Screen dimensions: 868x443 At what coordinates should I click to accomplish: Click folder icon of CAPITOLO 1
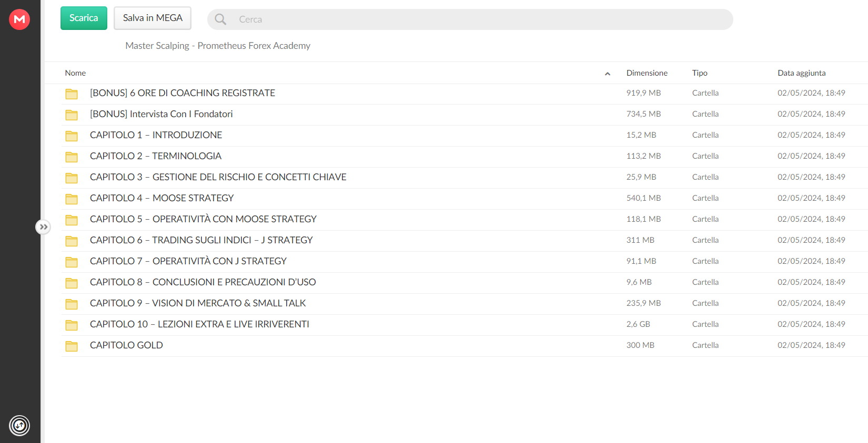click(x=72, y=136)
